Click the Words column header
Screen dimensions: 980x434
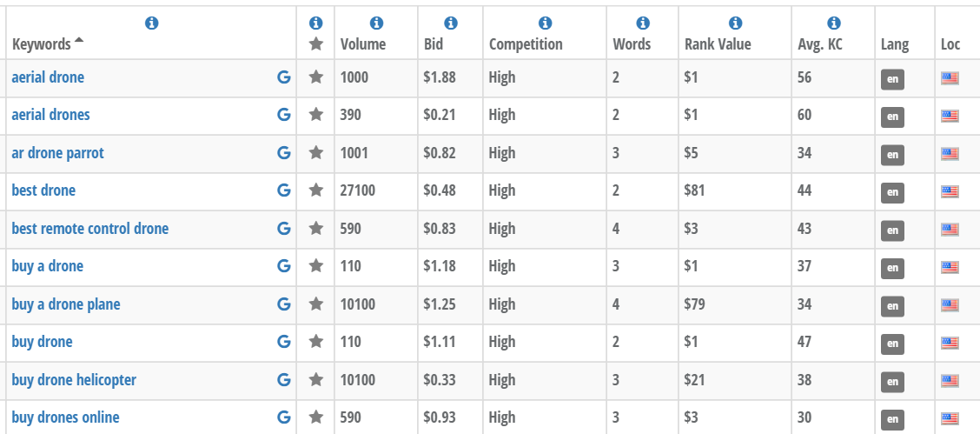[x=632, y=44]
